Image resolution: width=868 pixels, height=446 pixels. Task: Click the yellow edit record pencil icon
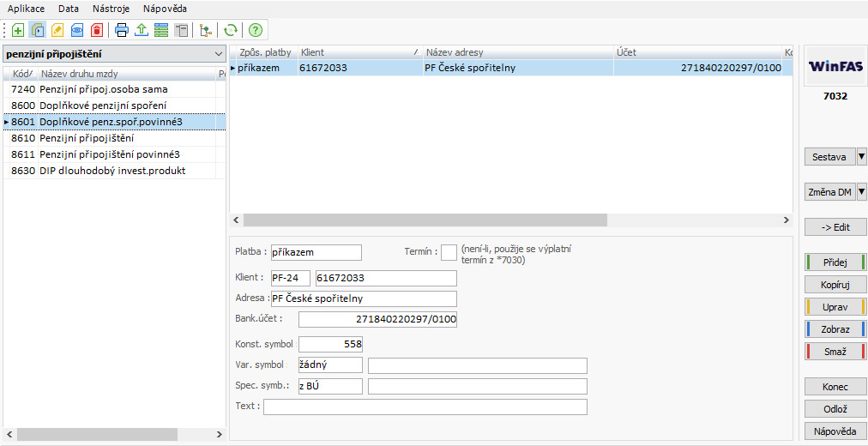tap(57, 30)
